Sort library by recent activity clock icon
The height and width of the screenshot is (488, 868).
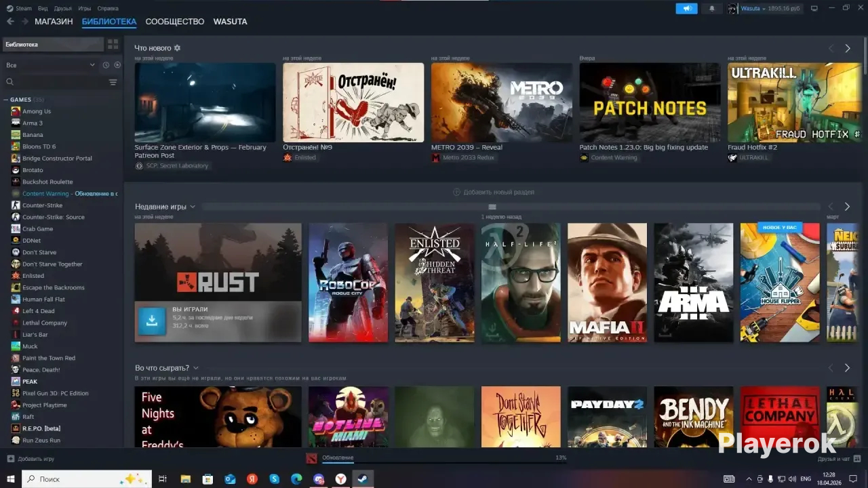pyautogui.click(x=106, y=65)
